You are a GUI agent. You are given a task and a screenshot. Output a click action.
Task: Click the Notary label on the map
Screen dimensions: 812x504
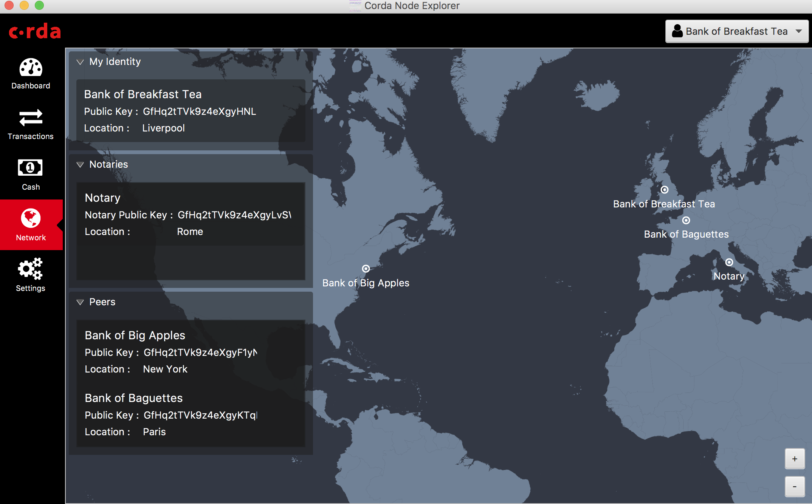(729, 276)
